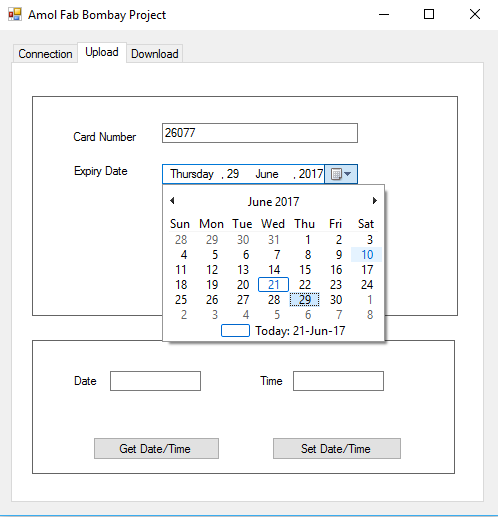The height and width of the screenshot is (517, 498).
Task: Select June 6 in calendar
Action: coord(246,255)
